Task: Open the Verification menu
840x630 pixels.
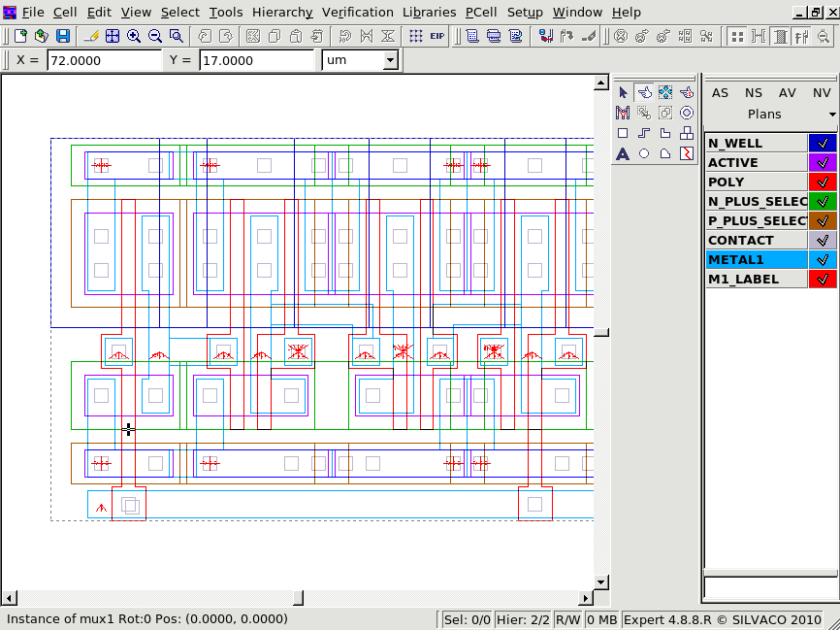Action: click(x=357, y=13)
